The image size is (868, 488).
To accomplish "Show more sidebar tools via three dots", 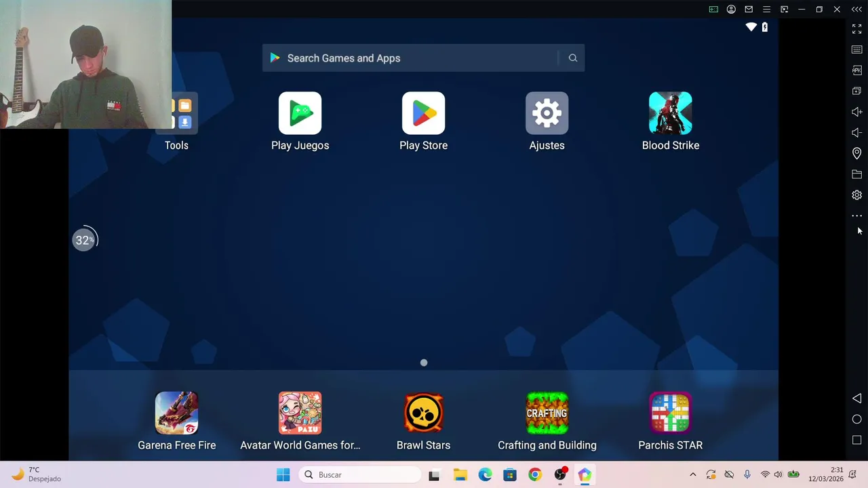I will [856, 216].
